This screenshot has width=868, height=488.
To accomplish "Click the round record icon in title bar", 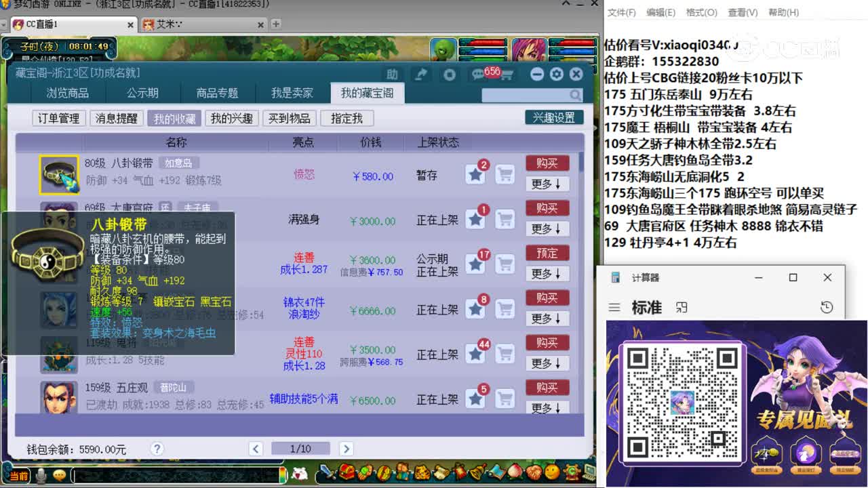I will click(449, 75).
